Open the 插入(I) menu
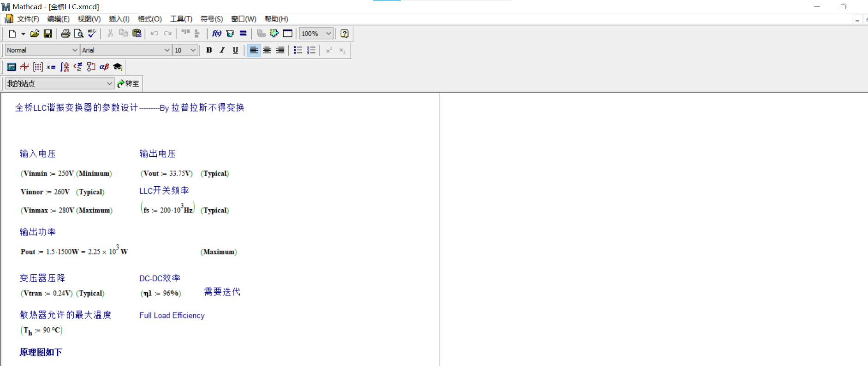The height and width of the screenshot is (366, 868). pos(119,19)
